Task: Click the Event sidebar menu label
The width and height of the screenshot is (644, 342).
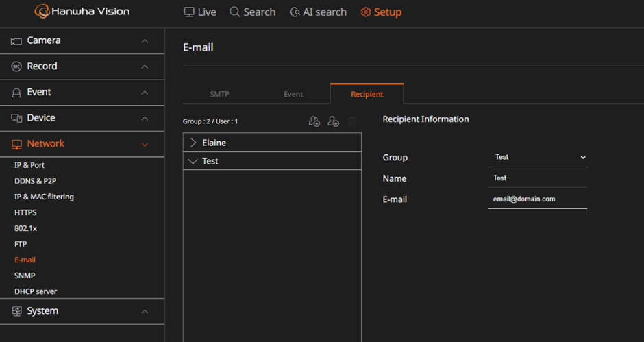Action: (x=39, y=92)
